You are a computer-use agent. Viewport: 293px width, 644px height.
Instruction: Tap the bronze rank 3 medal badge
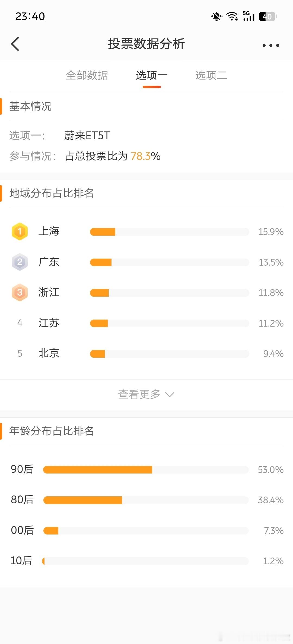point(20,292)
